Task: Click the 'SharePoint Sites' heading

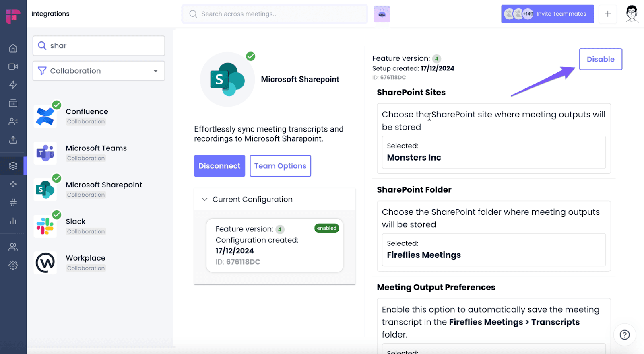Action: 411,92
